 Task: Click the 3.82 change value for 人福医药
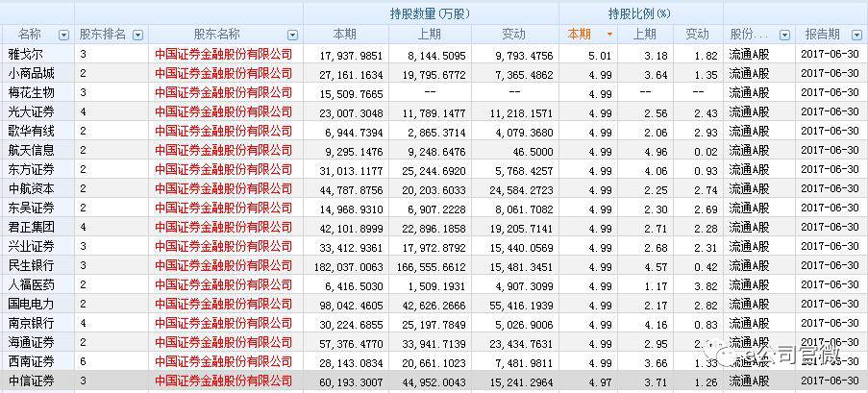[x=707, y=286]
